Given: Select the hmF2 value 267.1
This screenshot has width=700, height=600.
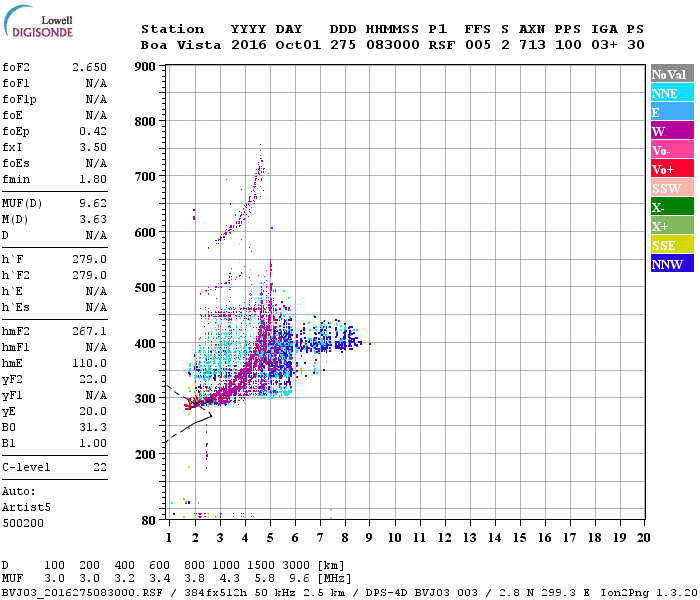Looking at the screenshot, I should [x=89, y=331].
